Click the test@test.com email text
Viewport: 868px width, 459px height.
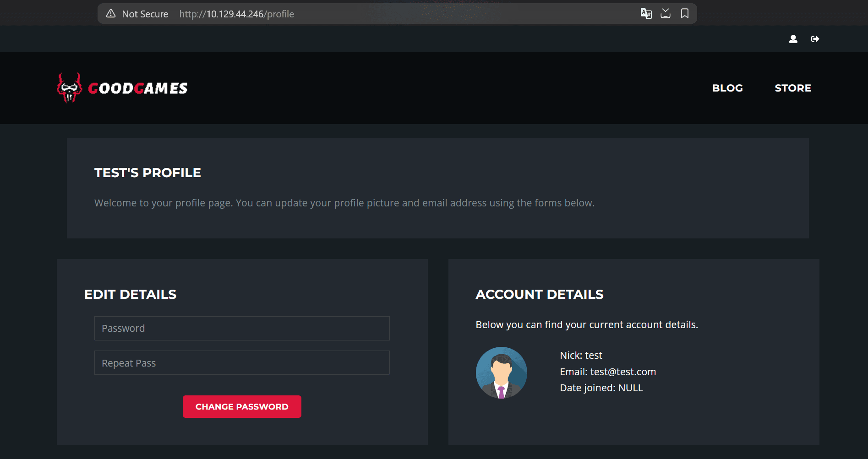(623, 372)
